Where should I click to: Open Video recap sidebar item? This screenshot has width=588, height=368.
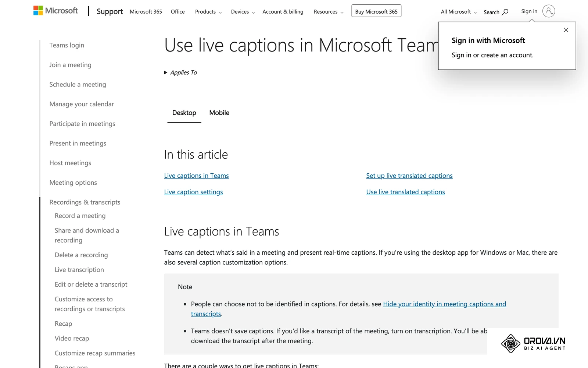click(72, 339)
